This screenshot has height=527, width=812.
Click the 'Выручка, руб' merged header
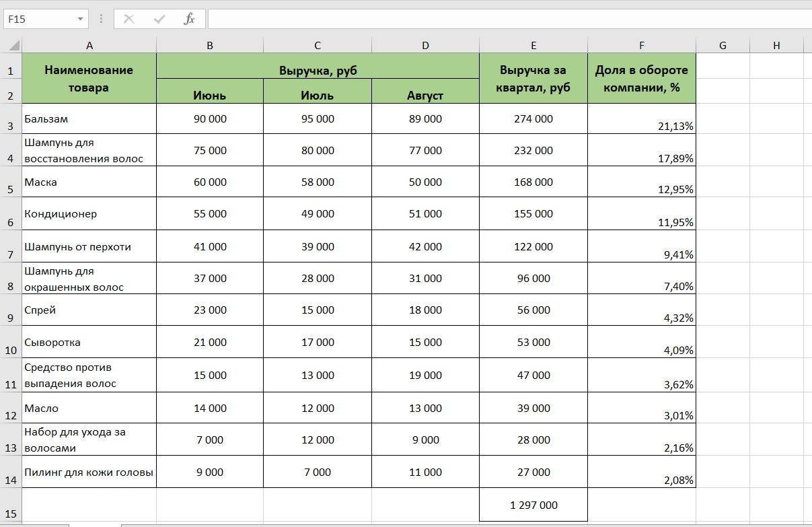point(318,67)
